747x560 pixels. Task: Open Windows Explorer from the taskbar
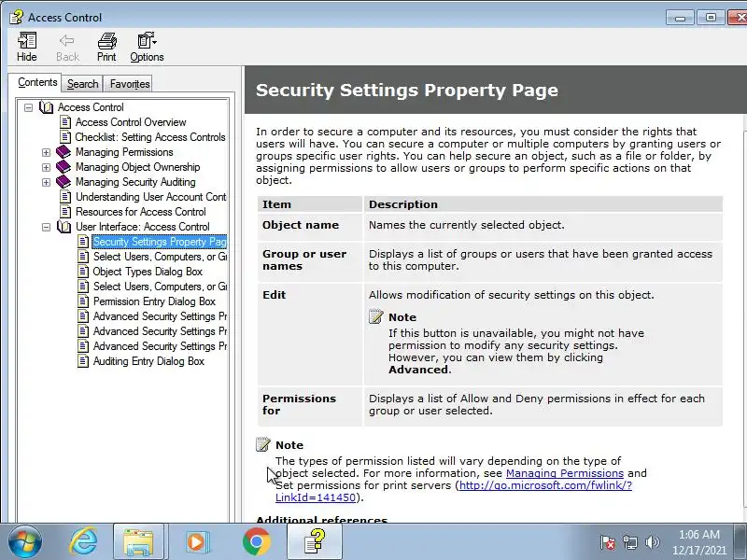pos(138,542)
